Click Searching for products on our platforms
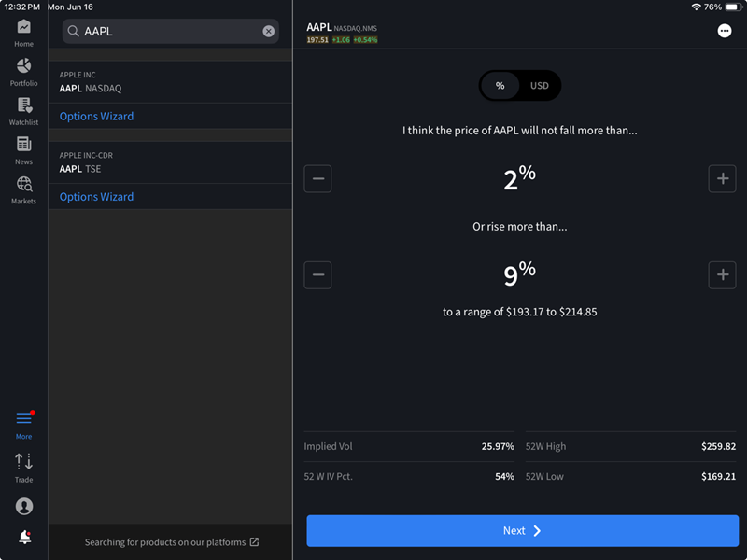The width and height of the screenshot is (747, 560). click(165, 542)
